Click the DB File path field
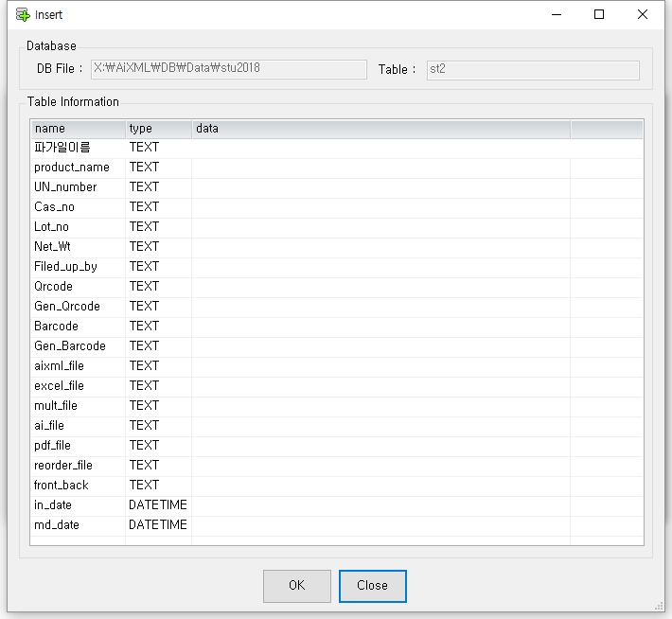 pyautogui.click(x=228, y=69)
